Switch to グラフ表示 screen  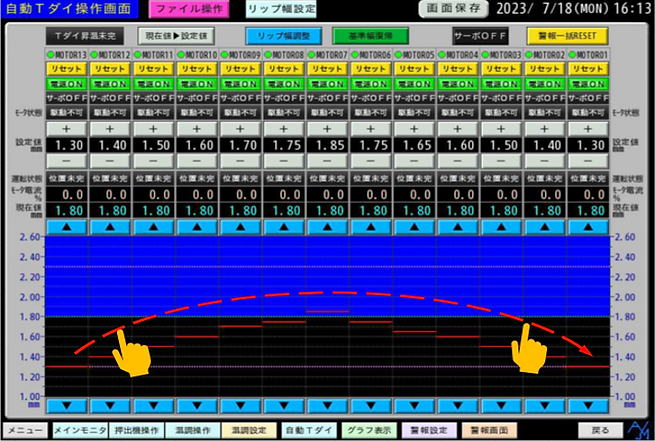[x=369, y=431]
